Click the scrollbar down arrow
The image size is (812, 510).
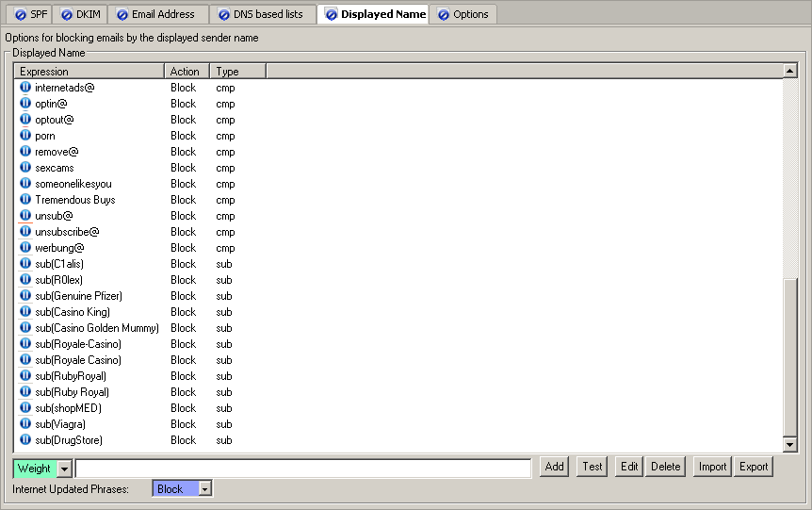pos(790,445)
